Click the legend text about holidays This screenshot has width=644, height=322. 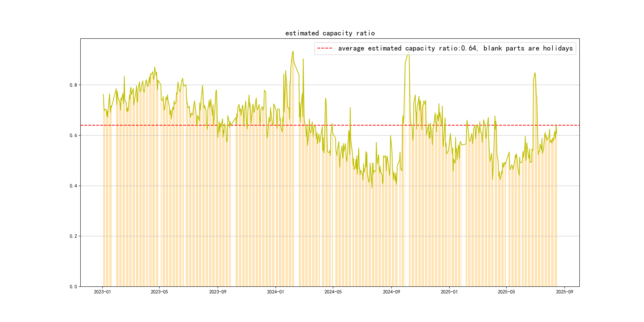pyautogui.click(x=455, y=48)
